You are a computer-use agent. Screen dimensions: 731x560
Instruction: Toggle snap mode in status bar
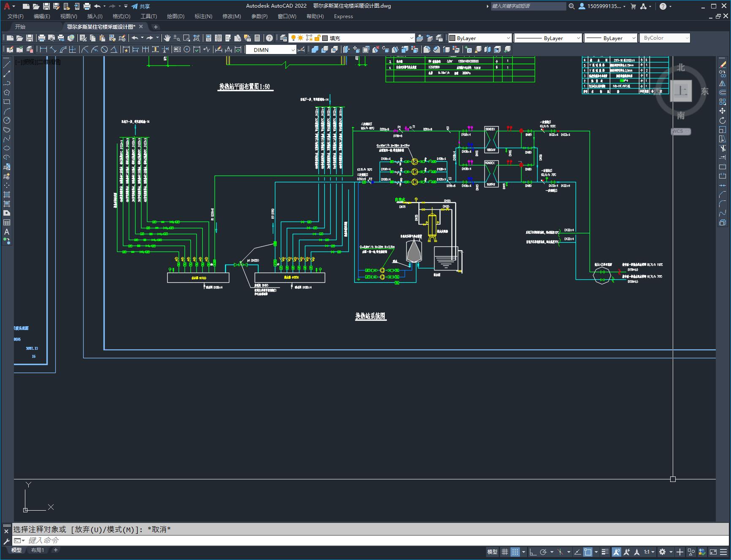pyautogui.click(x=515, y=552)
